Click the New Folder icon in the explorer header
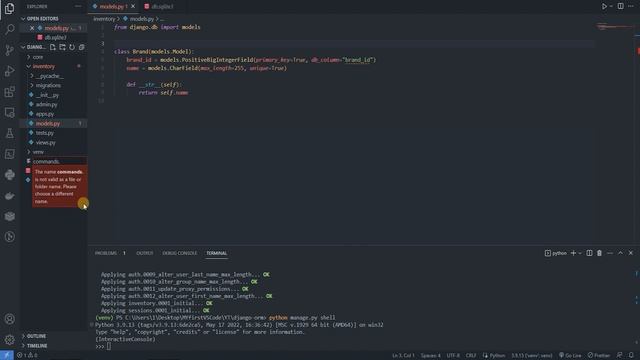Viewport: 640px width, 360px height. pyautogui.click(x=62, y=47)
